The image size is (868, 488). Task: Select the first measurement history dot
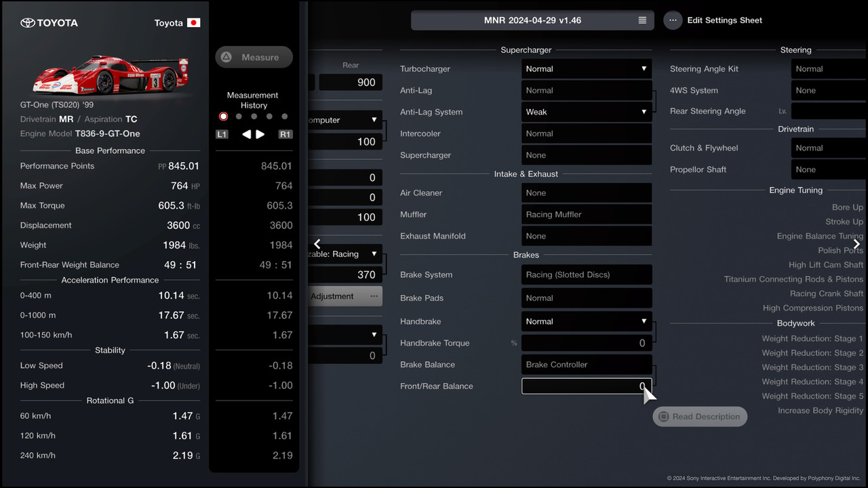[223, 117]
